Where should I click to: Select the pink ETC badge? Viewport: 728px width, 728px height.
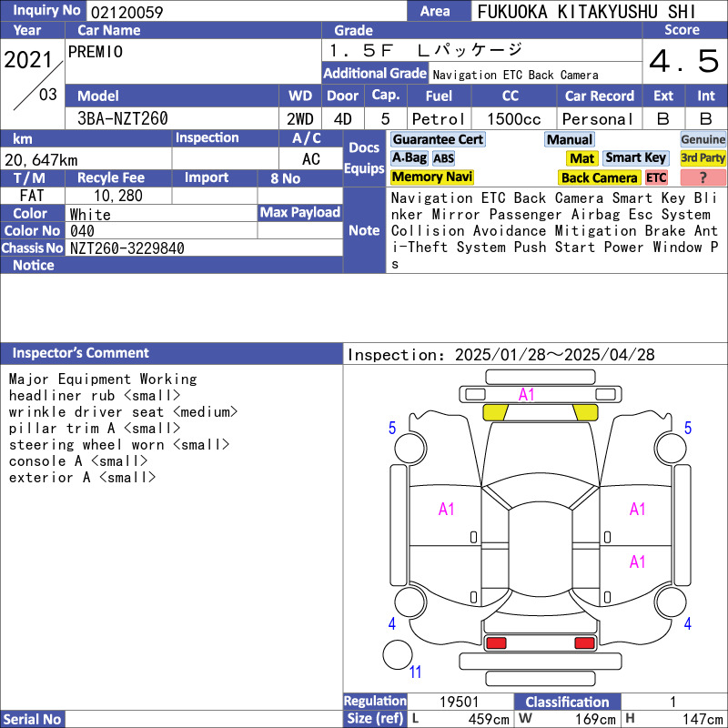tap(656, 177)
